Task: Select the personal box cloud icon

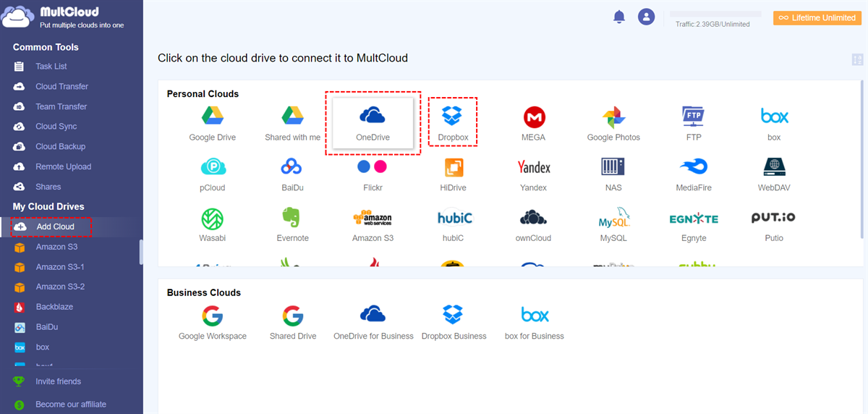Action: [774, 116]
